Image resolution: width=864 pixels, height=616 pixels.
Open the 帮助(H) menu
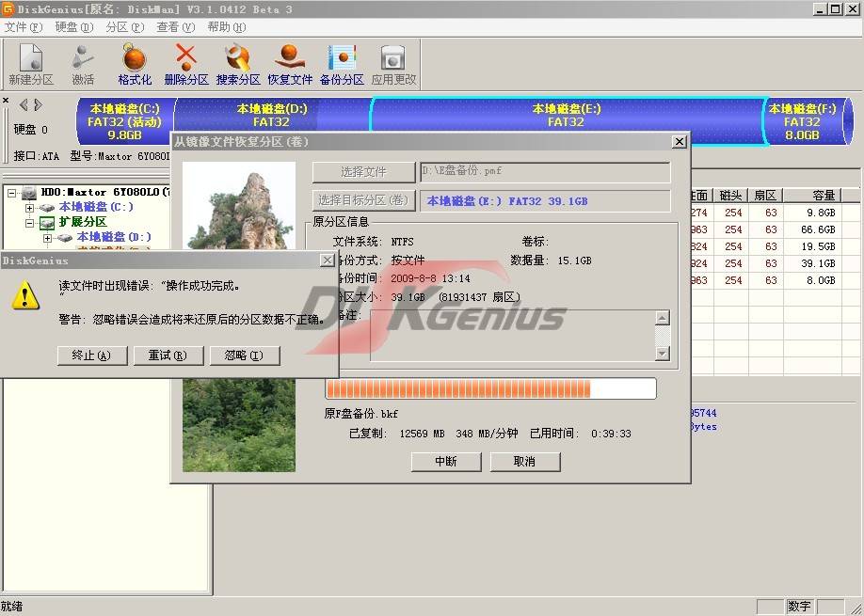pyautogui.click(x=227, y=27)
